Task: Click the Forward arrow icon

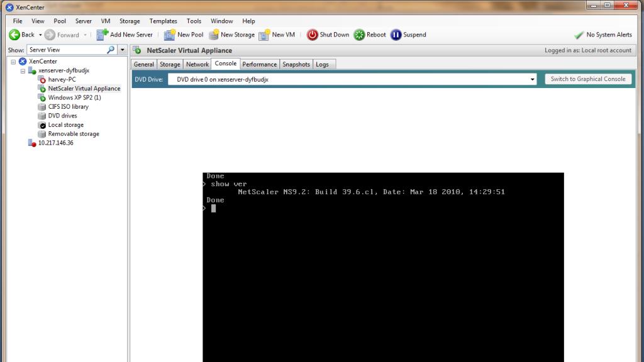Action: [x=50, y=35]
